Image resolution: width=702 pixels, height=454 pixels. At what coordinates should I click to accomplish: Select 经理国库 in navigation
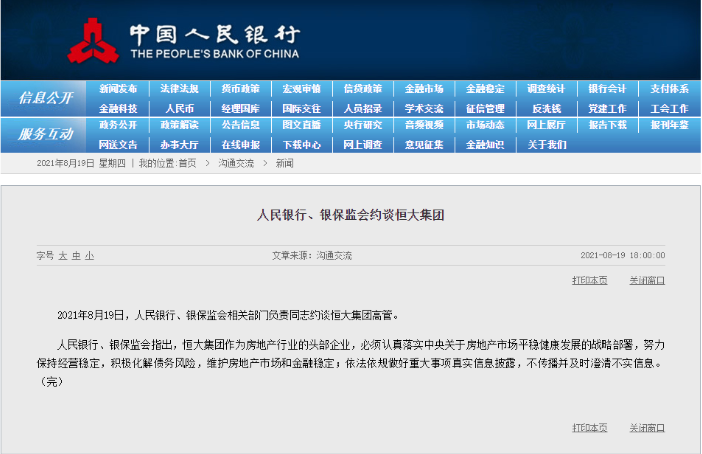click(240, 108)
